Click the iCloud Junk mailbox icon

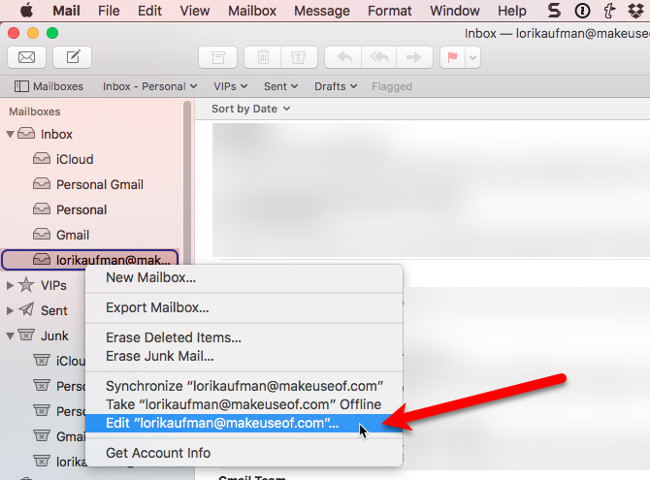coord(41,360)
